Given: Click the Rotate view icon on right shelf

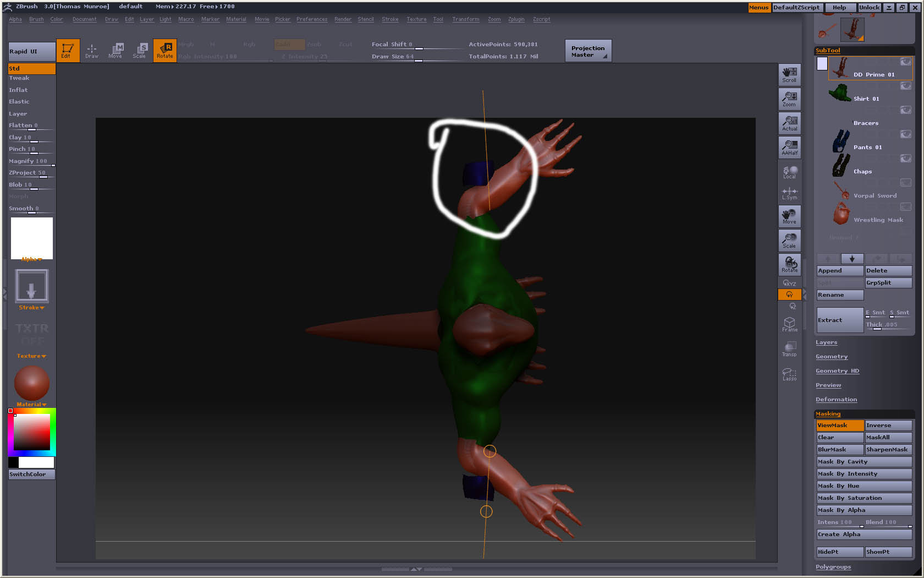Looking at the screenshot, I should pyautogui.click(x=789, y=264).
